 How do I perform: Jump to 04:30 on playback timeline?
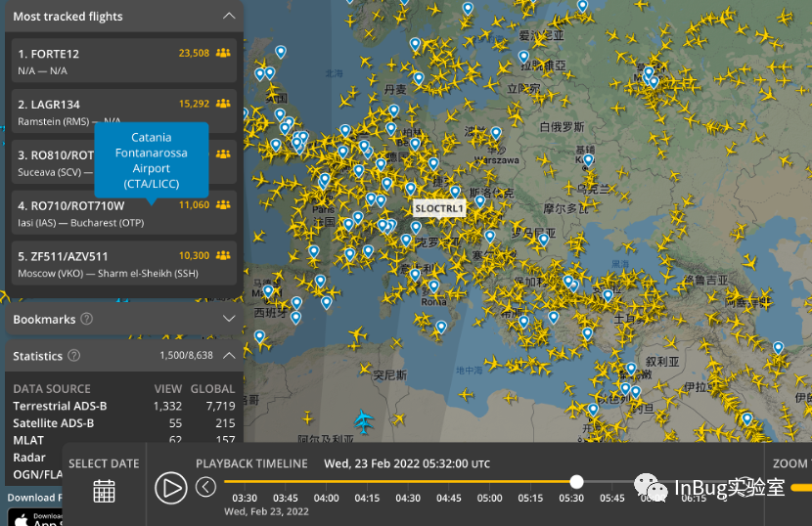(408, 498)
